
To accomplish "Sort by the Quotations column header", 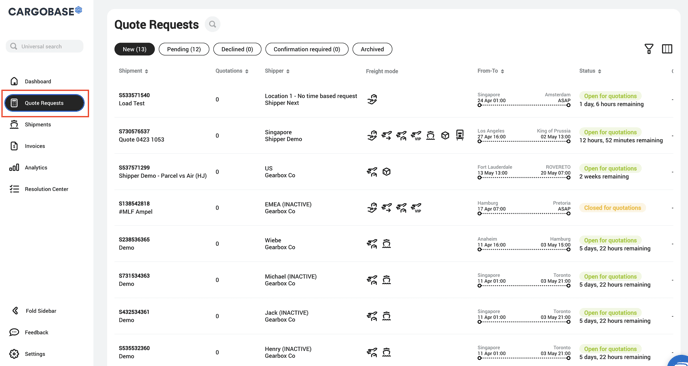I will [x=232, y=71].
